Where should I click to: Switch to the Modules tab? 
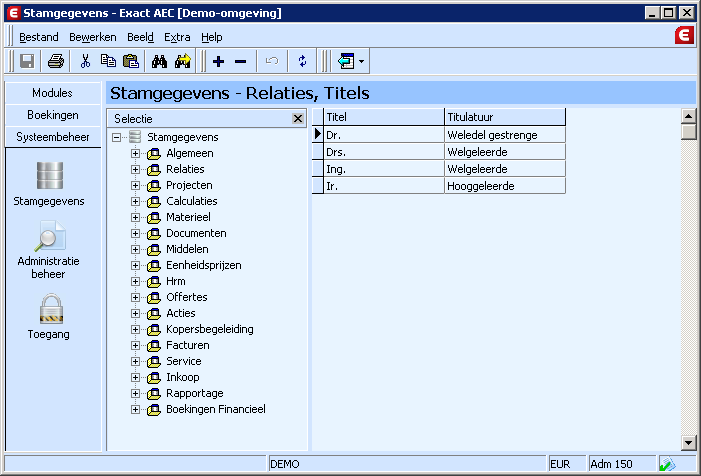pyautogui.click(x=53, y=93)
